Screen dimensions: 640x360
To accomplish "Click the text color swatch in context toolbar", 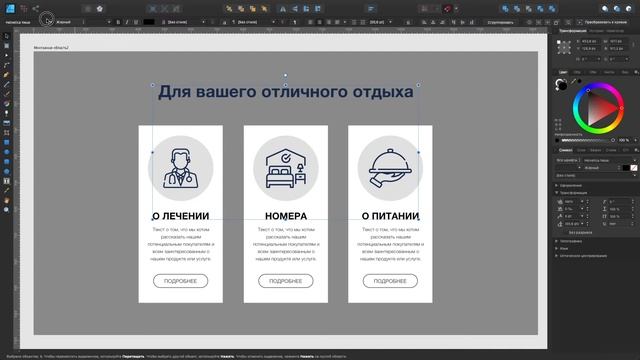I will pos(149,22).
